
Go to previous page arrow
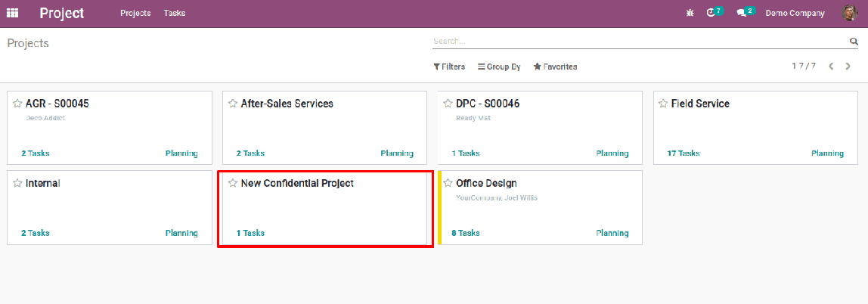pyautogui.click(x=831, y=67)
